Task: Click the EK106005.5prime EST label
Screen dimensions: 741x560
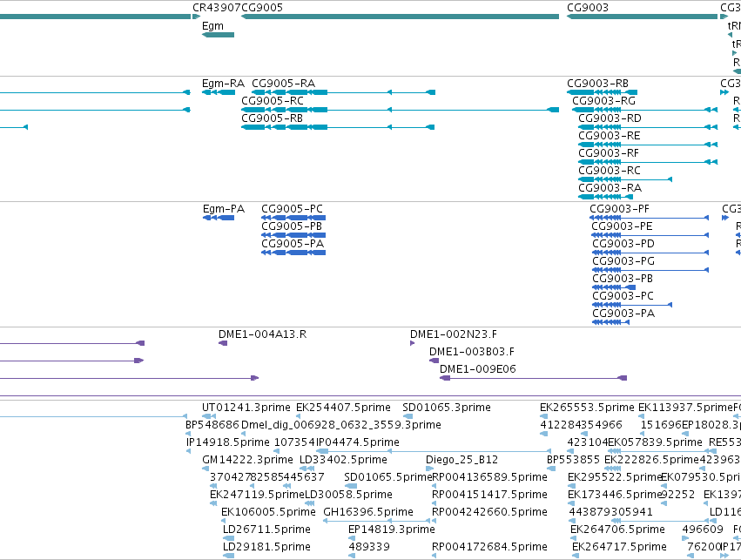Action: (x=268, y=512)
